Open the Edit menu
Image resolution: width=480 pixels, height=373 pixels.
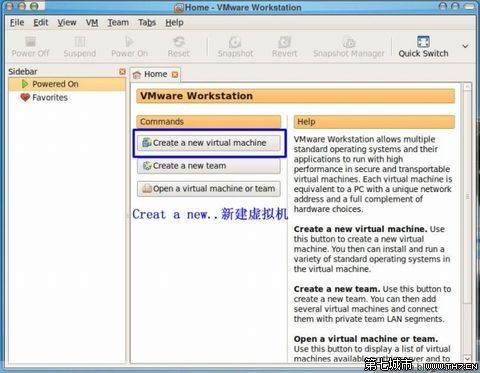[x=41, y=23]
